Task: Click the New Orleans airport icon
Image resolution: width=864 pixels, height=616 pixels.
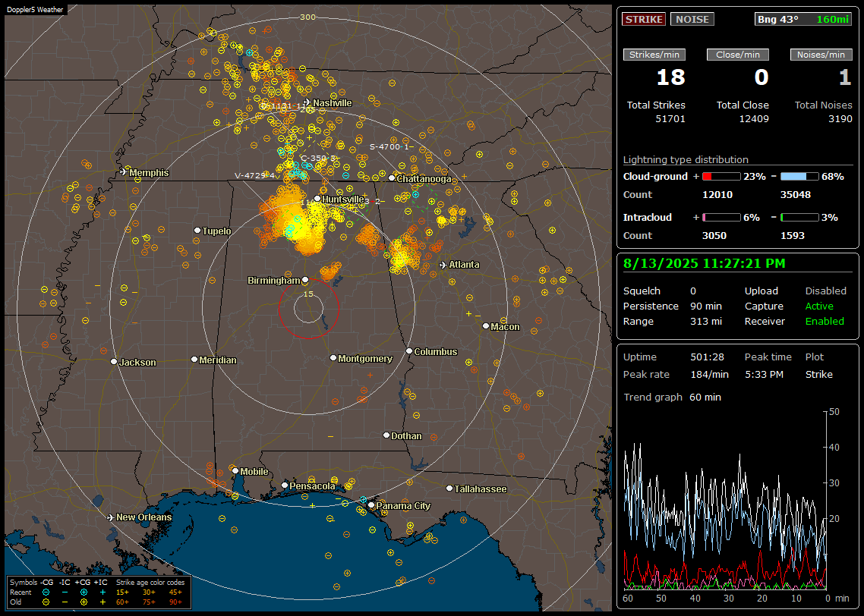Action: pos(111,517)
